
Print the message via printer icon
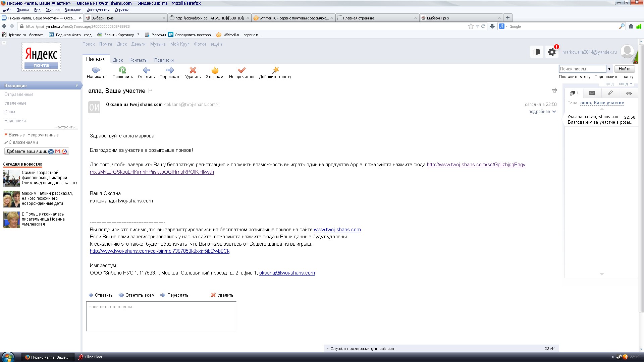click(x=554, y=90)
